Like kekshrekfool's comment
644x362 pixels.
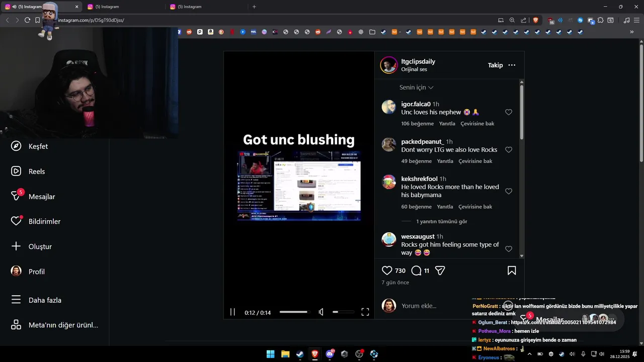click(509, 191)
